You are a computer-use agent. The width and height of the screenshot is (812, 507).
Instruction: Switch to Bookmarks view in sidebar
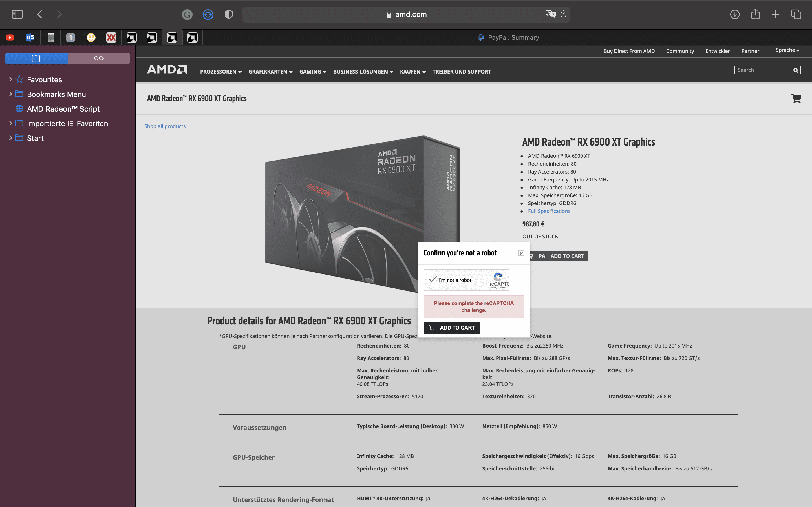coord(36,58)
